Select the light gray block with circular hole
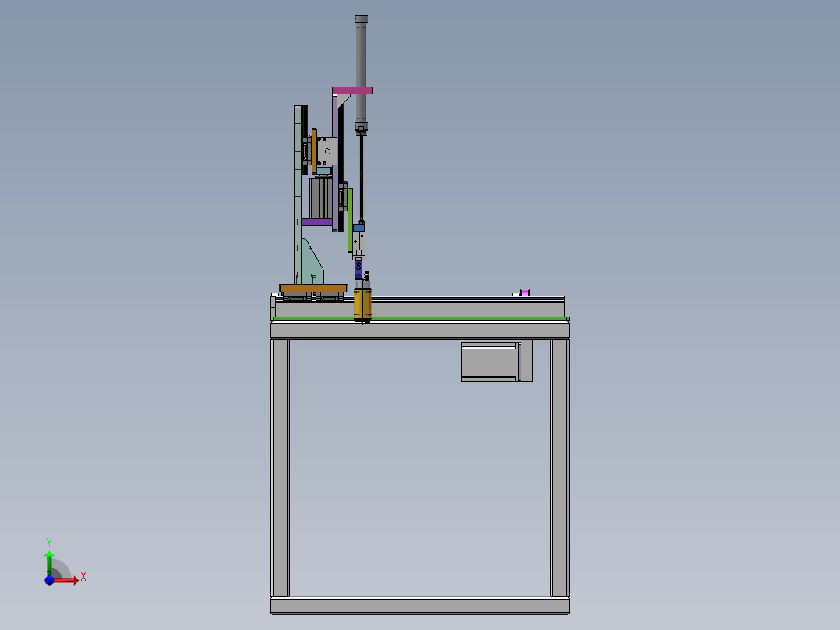 click(326, 151)
